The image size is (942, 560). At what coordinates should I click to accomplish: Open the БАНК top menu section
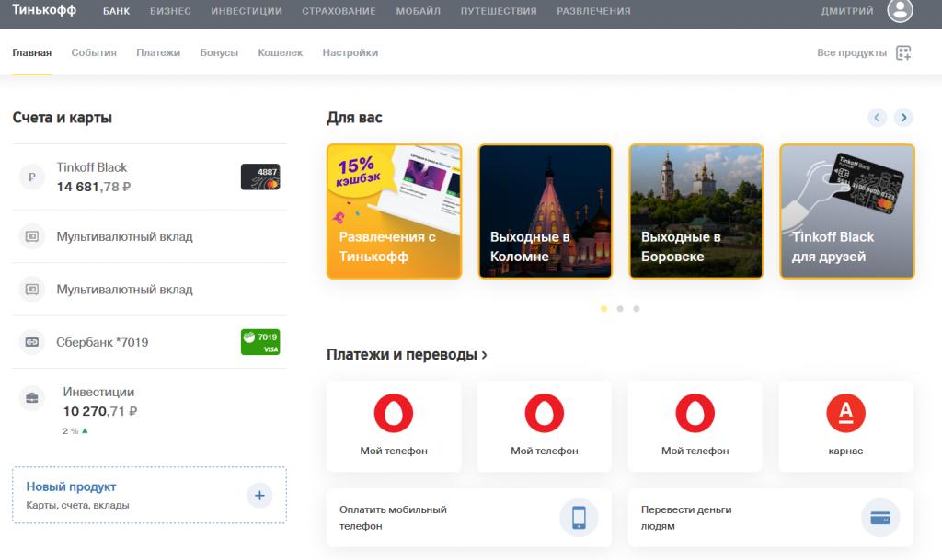pos(116,11)
